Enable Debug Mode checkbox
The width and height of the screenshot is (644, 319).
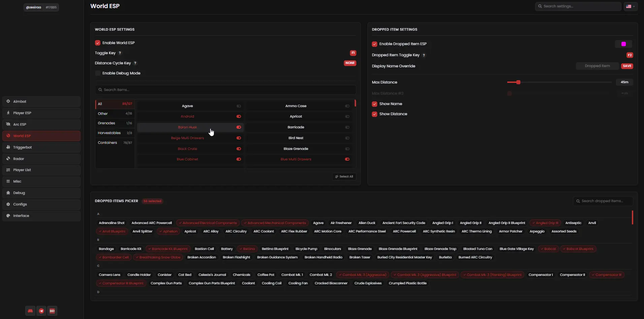[98, 73]
